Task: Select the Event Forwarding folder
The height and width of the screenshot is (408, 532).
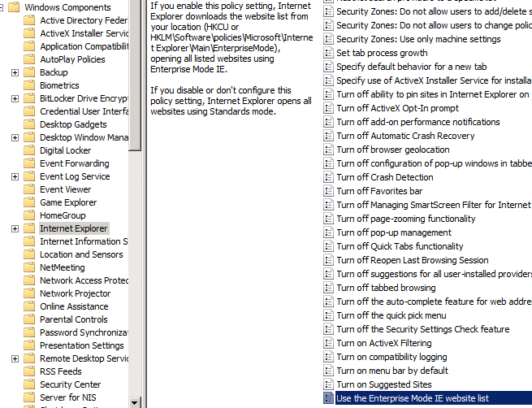Action: click(x=75, y=163)
